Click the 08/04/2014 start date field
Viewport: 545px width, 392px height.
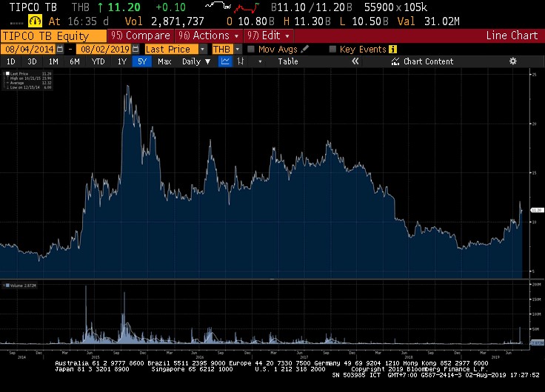pos(29,49)
